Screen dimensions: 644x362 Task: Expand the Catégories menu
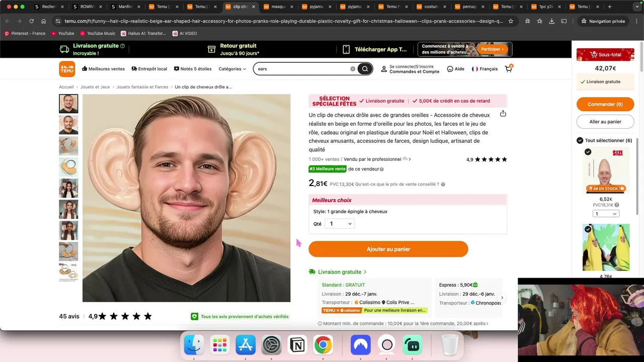click(x=232, y=69)
